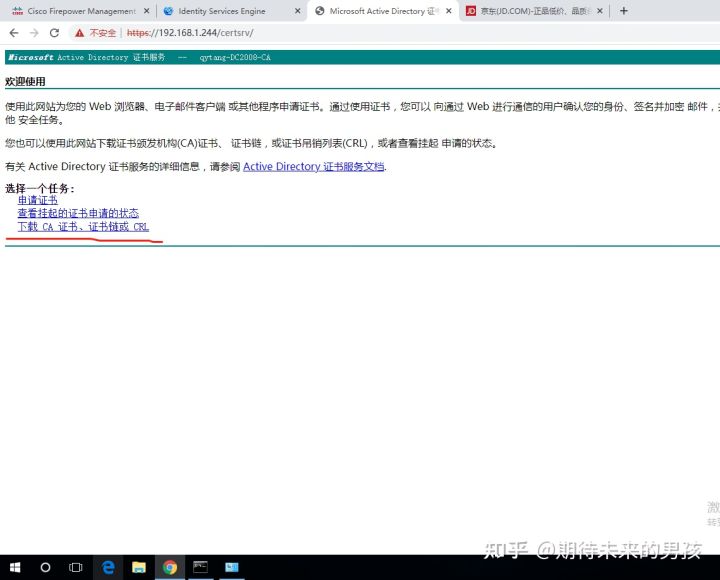The width and height of the screenshot is (720, 580).
Task: Close the Identity Services Engine tab
Action: click(298, 11)
